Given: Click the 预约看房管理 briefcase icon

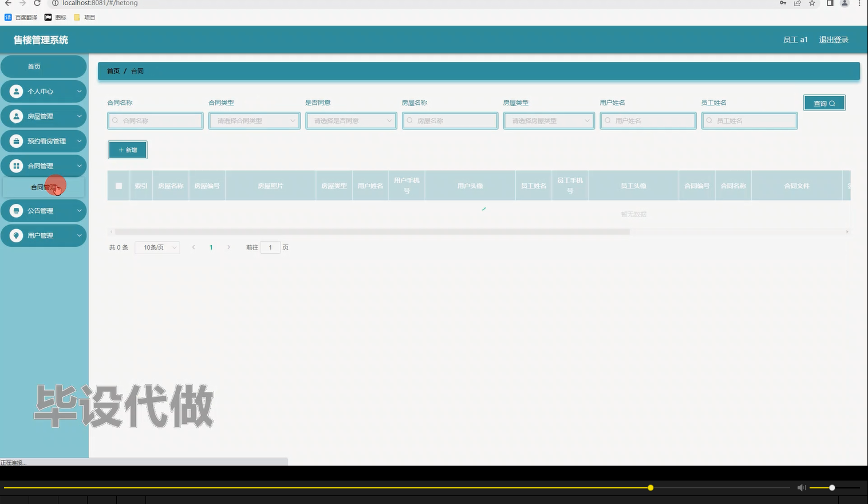Looking at the screenshot, I should [x=17, y=141].
